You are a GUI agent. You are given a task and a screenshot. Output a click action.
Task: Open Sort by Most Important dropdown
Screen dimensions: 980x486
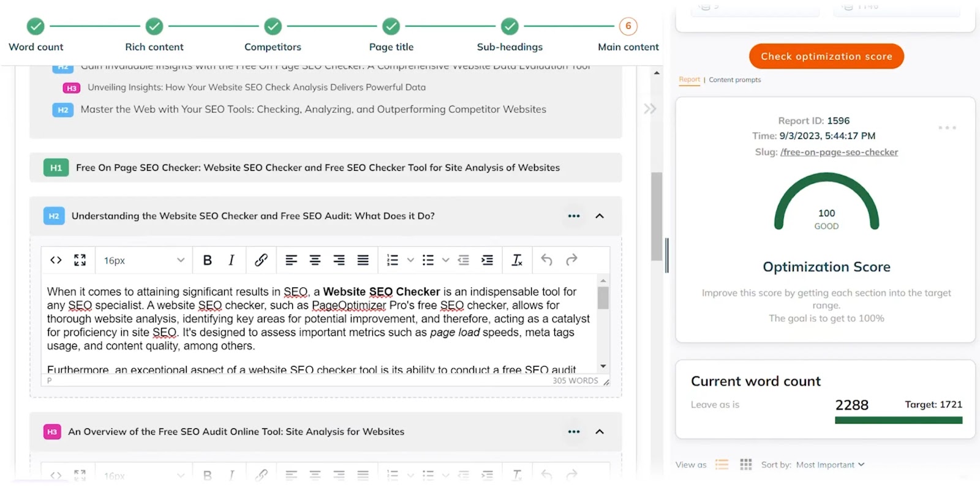pyautogui.click(x=830, y=465)
